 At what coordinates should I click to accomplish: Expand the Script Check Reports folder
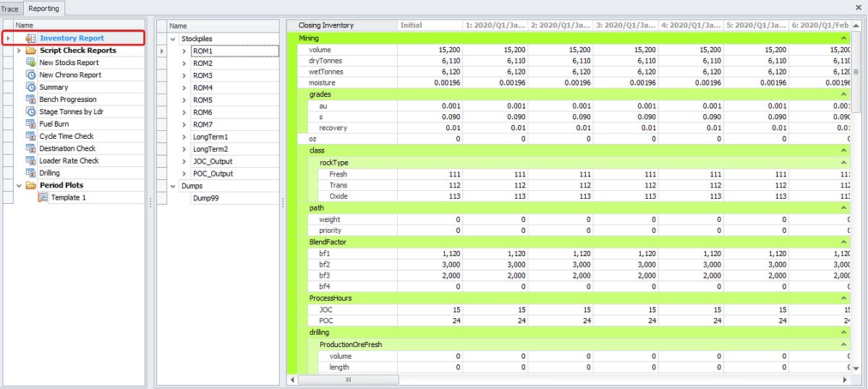19,51
